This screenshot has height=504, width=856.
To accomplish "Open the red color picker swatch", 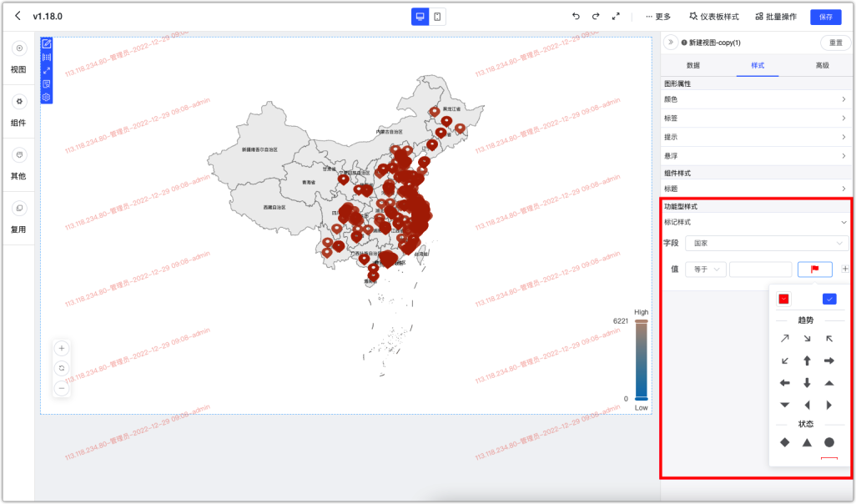I will (x=783, y=299).
